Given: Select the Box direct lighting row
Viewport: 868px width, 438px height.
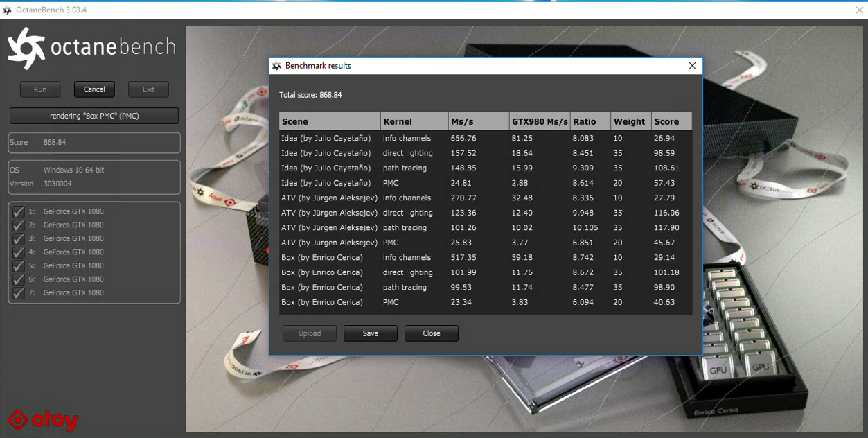Looking at the screenshot, I should click(x=485, y=272).
